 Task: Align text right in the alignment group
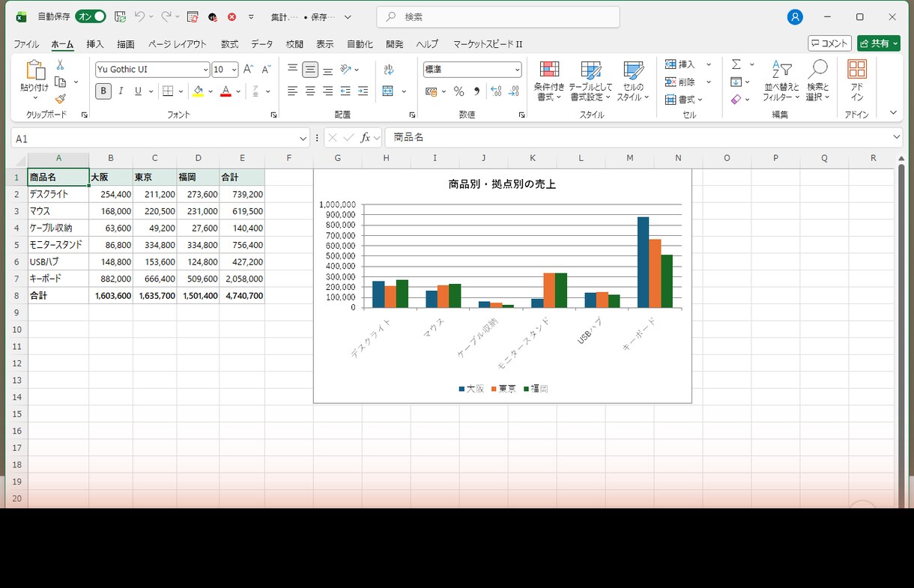click(327, 91)
